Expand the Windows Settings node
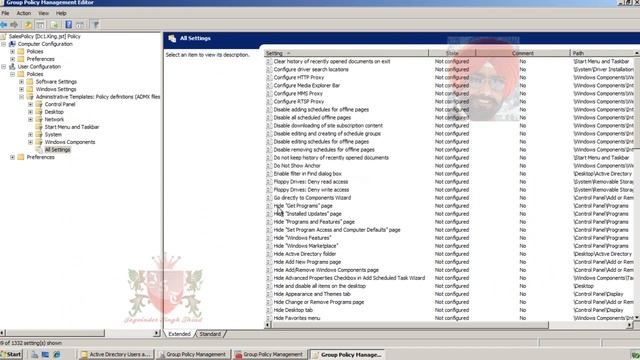 coord(22,89)
